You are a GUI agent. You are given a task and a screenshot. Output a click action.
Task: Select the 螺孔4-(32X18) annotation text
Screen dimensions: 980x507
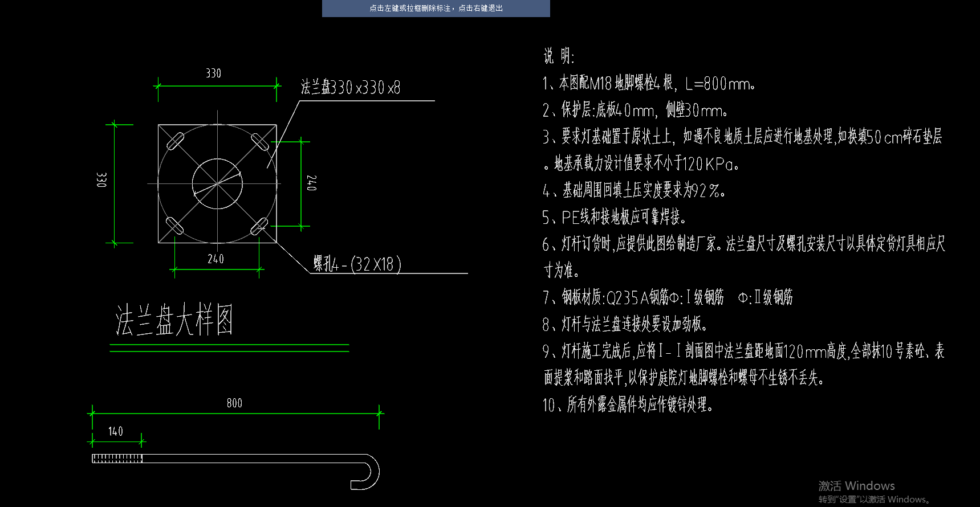[357, 264]
